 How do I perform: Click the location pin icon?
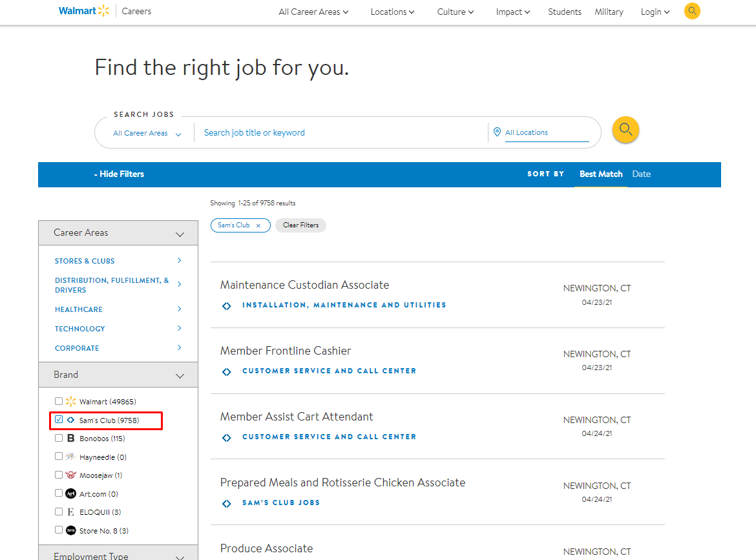pos(497,132)
